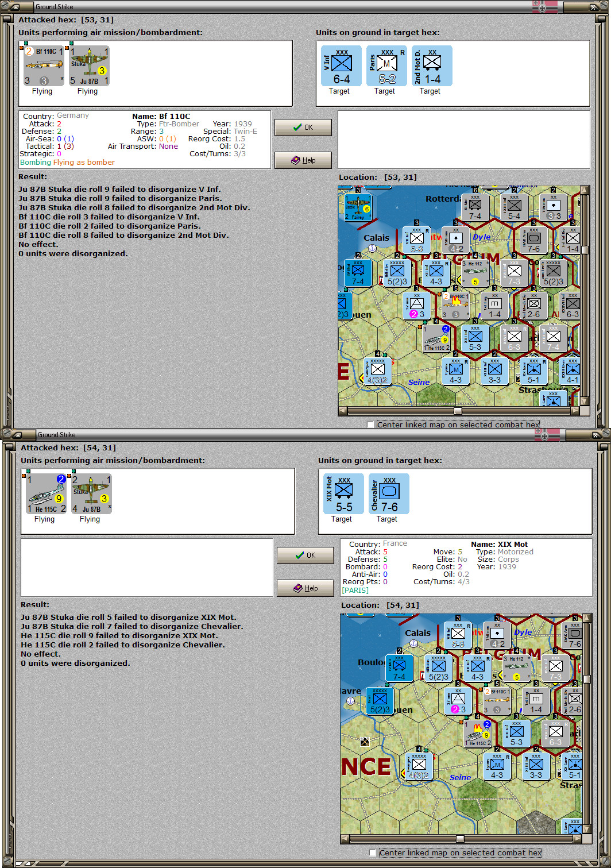Image resolution: width=611 pixels, height=868 pixels.
Task: Click the German flag icon in the upper title bar
Action: click(545, 7)
